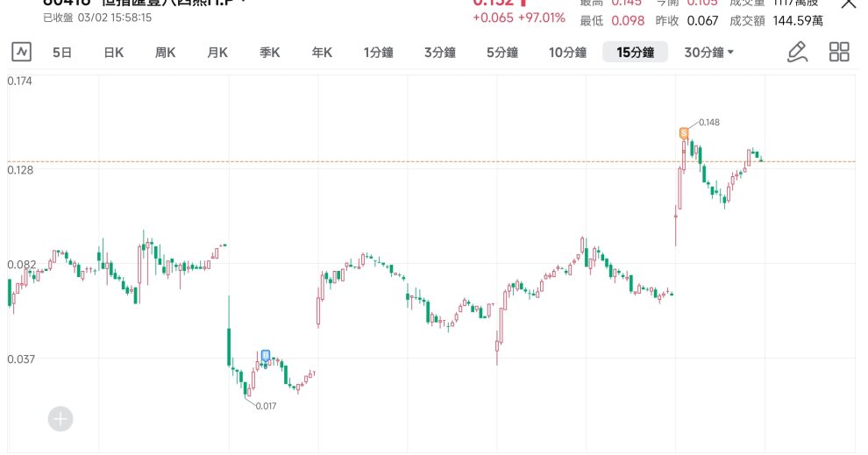This screenshot has height=455, width=868.
Task: Expand the 30分鐘 timeframe dropdown
Action: pos(708,53)
